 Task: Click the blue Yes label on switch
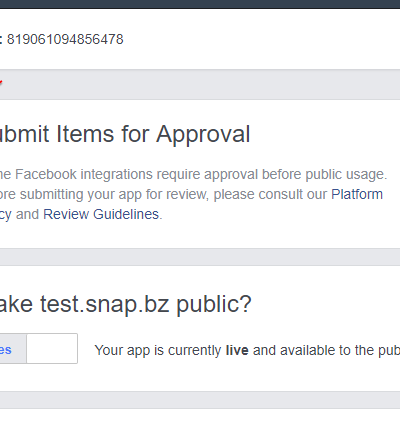coord(6,350)
